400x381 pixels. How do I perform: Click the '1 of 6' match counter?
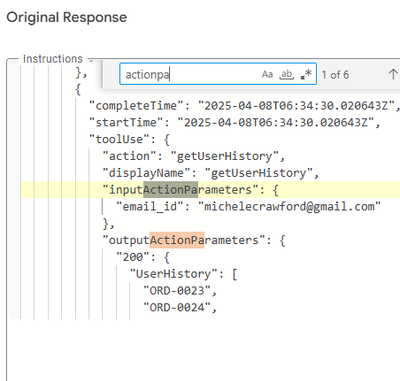(335, 75)
